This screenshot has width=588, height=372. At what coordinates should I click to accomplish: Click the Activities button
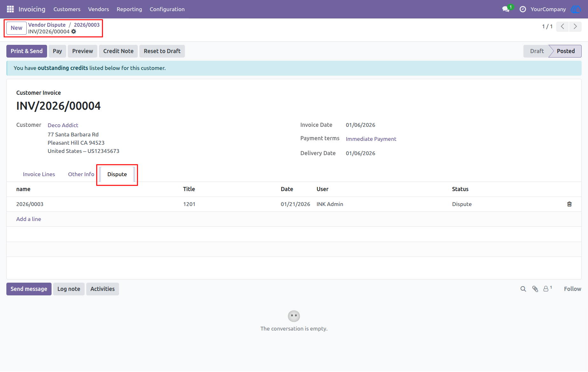(x=102, y=289)
